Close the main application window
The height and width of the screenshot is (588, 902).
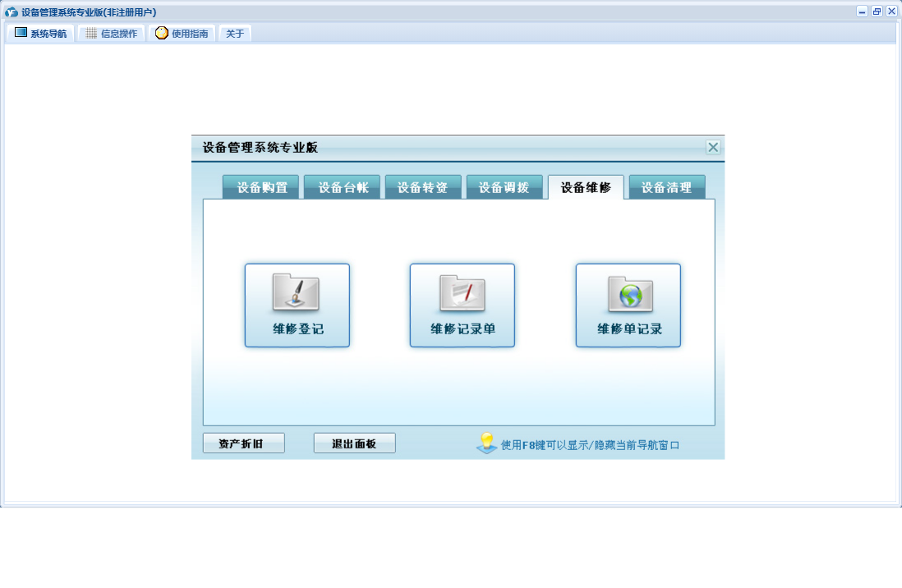pos(891,11)
